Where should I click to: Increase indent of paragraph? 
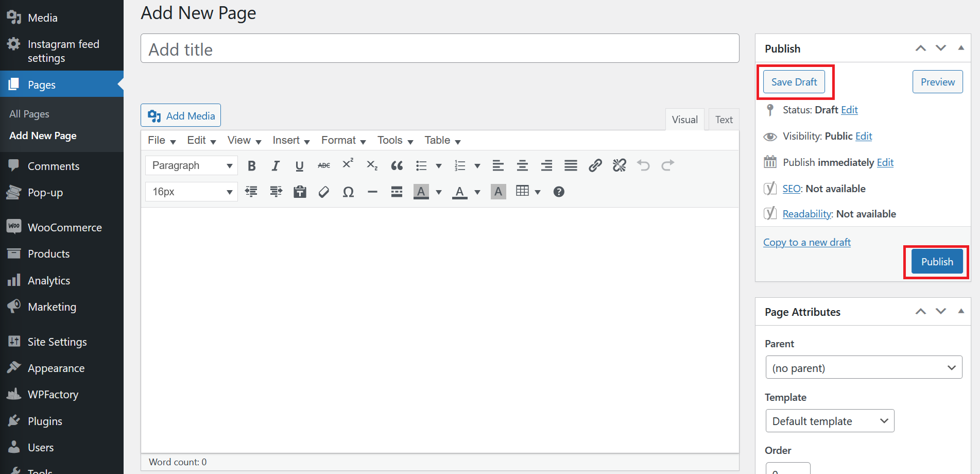coord(276,192)
